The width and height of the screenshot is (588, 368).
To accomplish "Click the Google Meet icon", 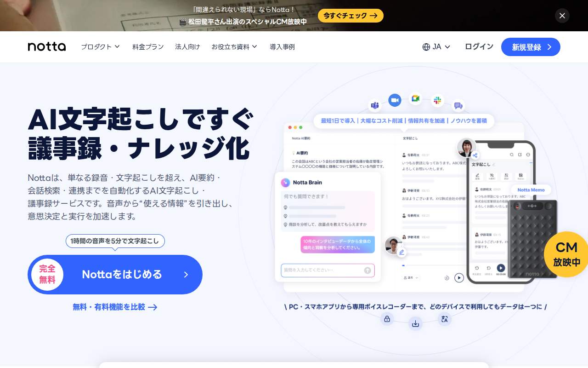I will pos(415,98).
